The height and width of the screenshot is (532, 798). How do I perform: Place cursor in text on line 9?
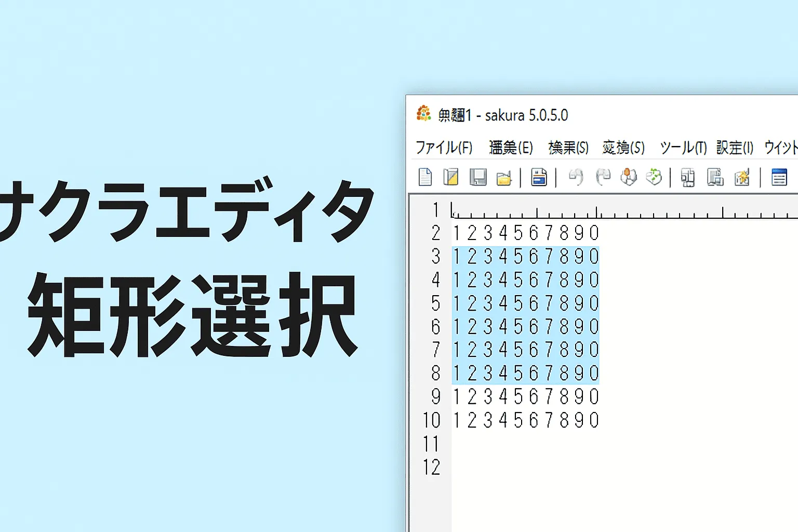pyautogui.click(x=526, y=397)
